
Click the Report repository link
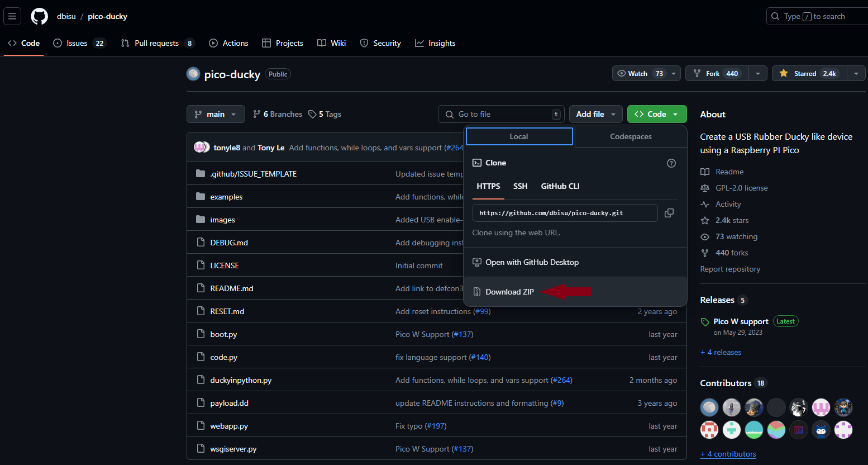pyautogui.click(x=730, y=269)
